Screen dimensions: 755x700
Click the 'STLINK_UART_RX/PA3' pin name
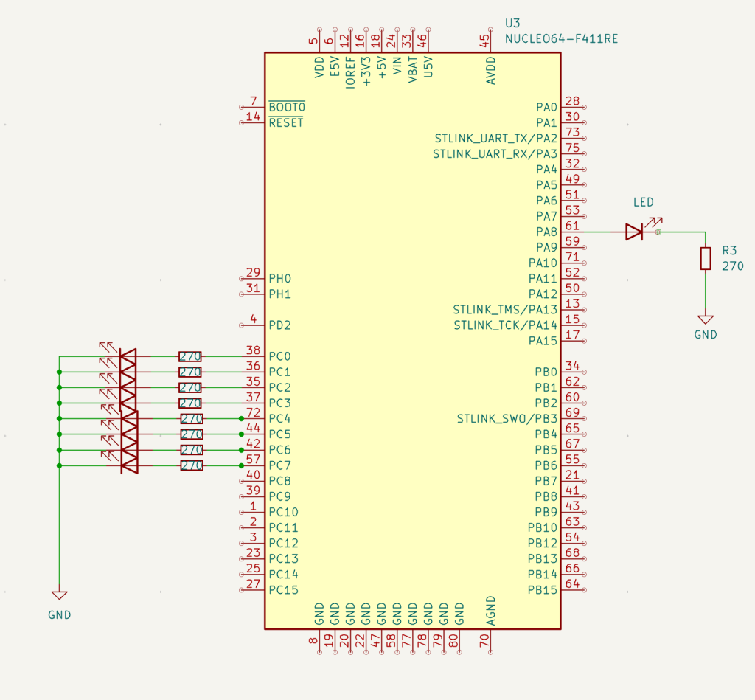click(x=495, y=153)
